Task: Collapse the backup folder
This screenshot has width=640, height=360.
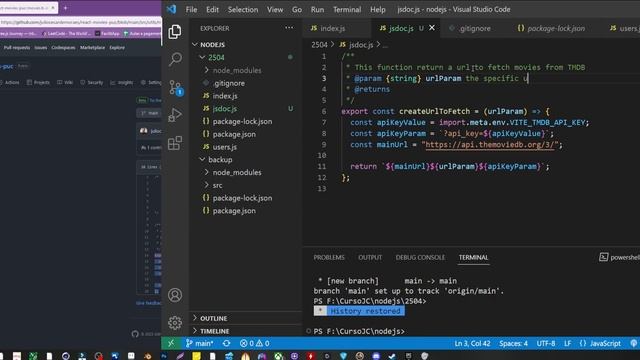Action: point(245,160)
